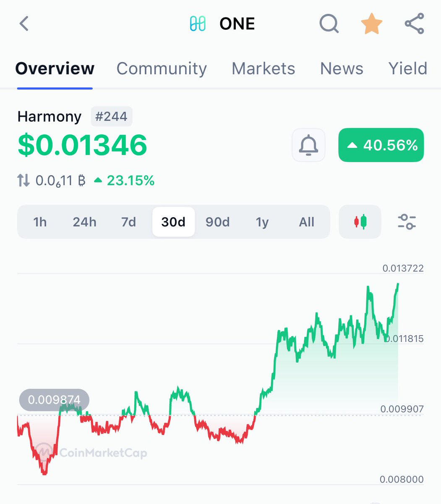Tap the share icon

415,24
